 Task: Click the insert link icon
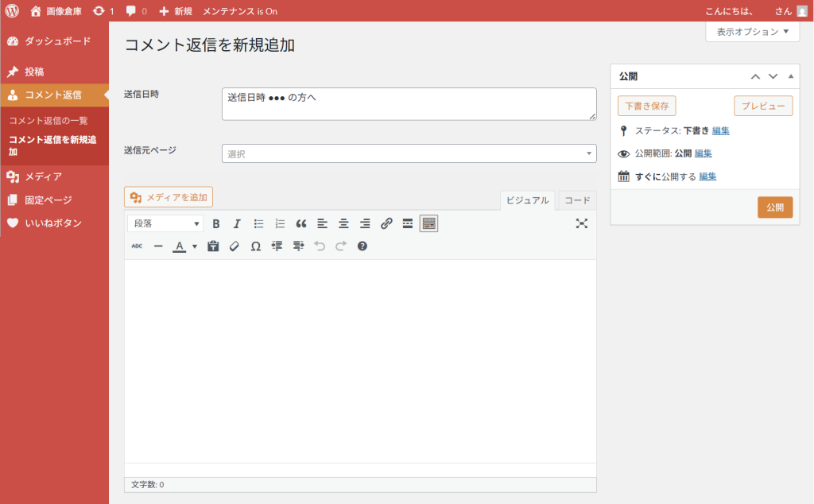click(x=386, y=223)
